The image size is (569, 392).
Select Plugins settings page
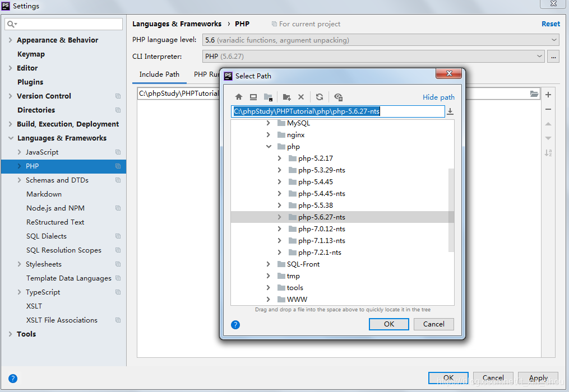click(x=30, y=82)
